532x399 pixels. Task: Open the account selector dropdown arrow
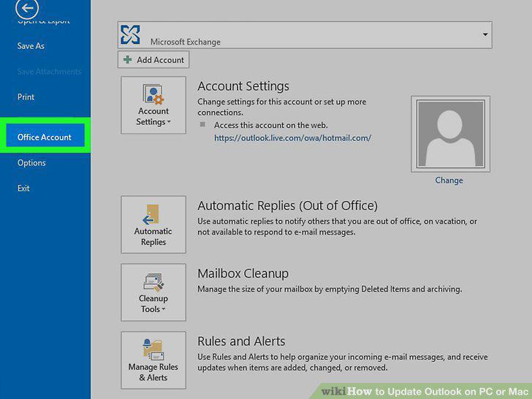485,34
